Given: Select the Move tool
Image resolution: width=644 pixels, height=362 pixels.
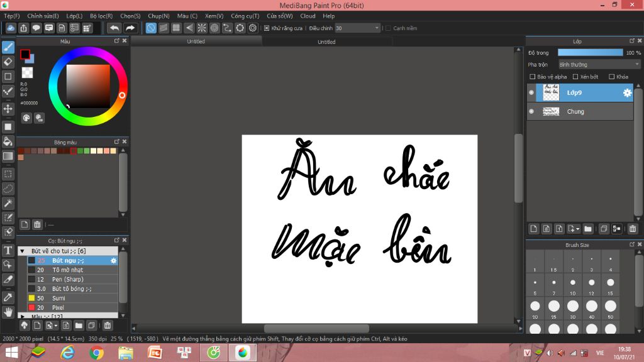Looking at the screenshot, I should click(x=8, y=109).
